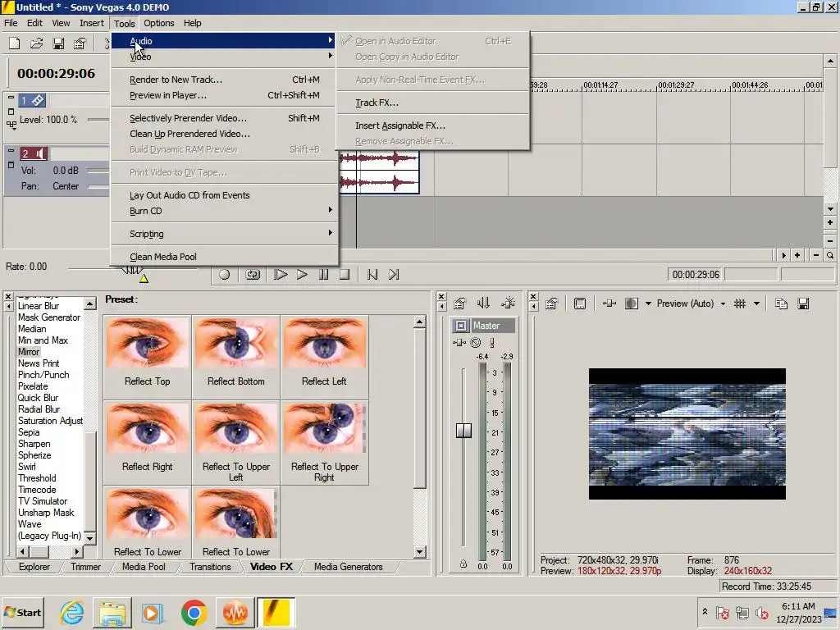Click the timeline zoom tool magnifier icon

(830, 256)
